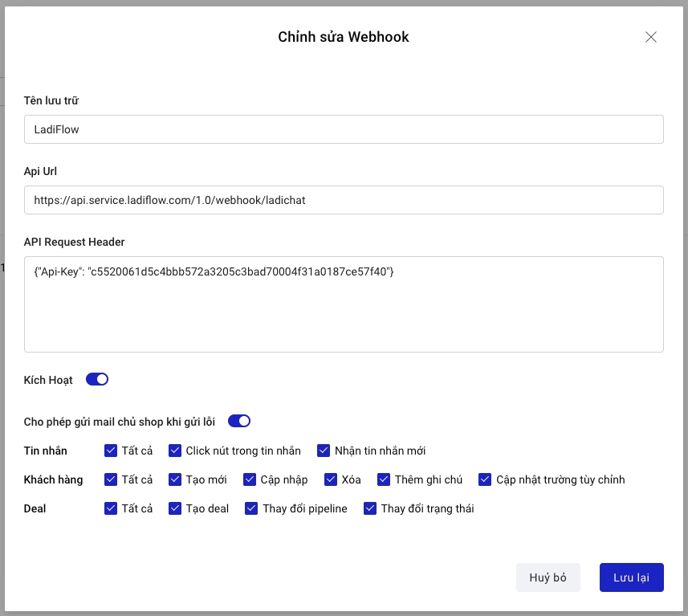Viewport: 688px width, 616px height.
Task: Disable mail to shop owner on error
Action: [239, 421]
